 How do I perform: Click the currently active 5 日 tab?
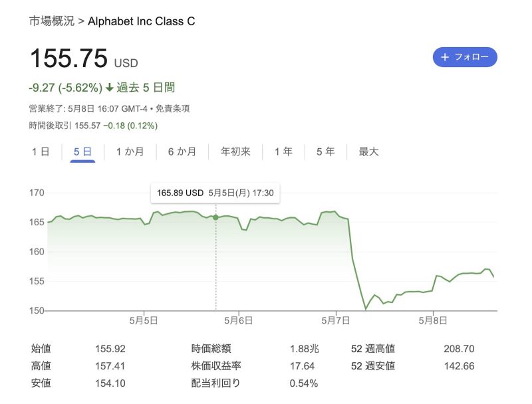pyautogui.click(x=81, y=151)
